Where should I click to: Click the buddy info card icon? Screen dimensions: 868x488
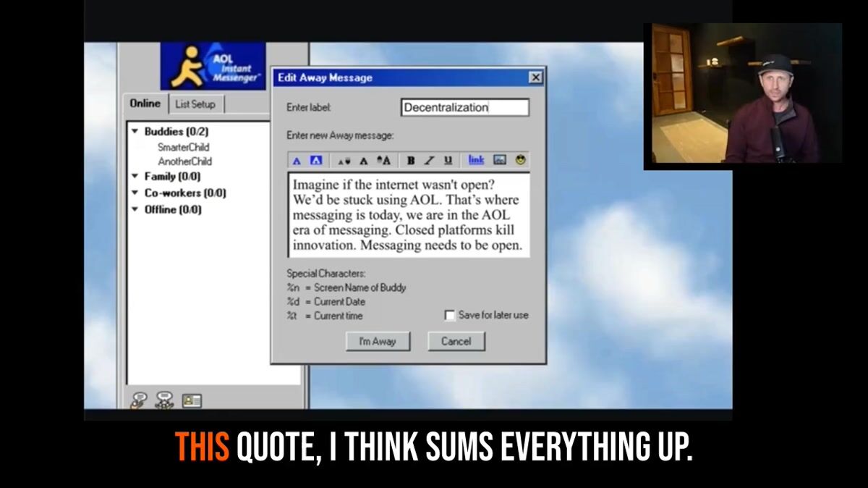pos(192,400)
